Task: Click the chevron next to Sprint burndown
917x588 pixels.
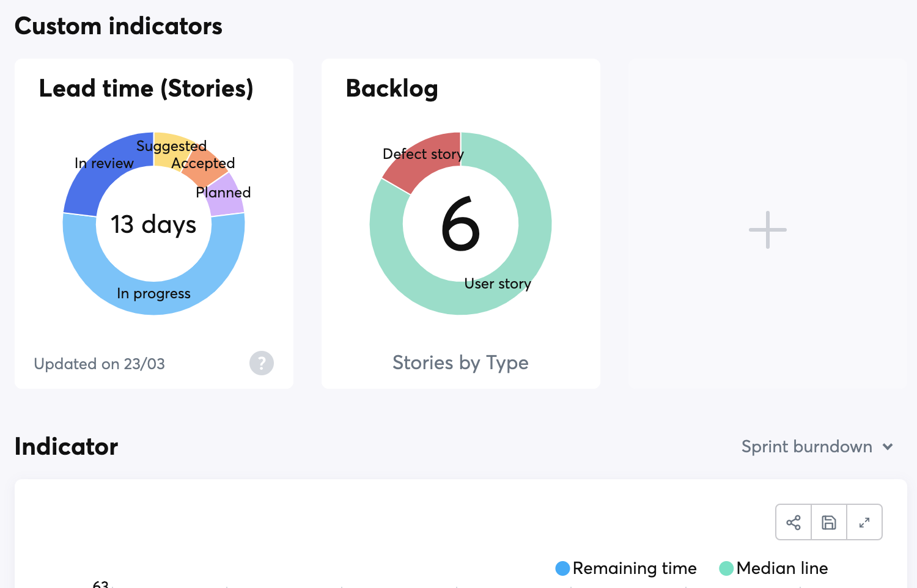Action: tap(888, 447)
